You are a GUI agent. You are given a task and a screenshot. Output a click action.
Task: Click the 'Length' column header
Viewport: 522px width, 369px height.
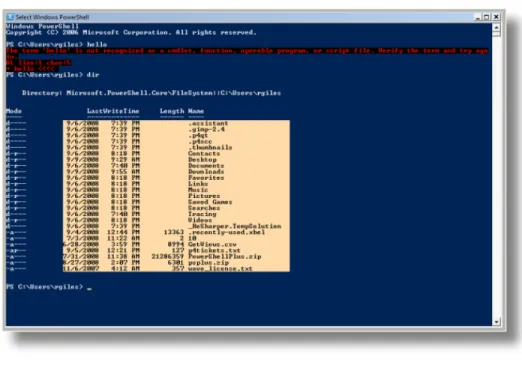pyautogui.click(x=172, y=111)
